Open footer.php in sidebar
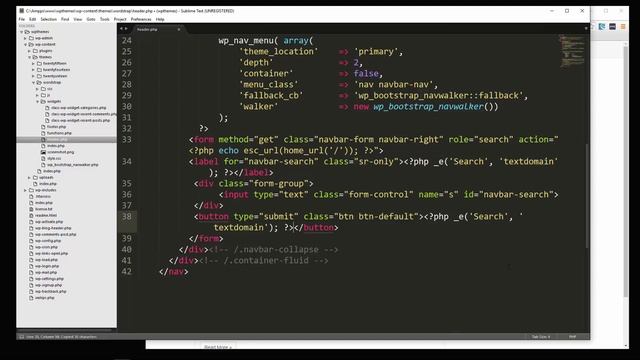The image size is (640, 360). click(x=56, y=127)
